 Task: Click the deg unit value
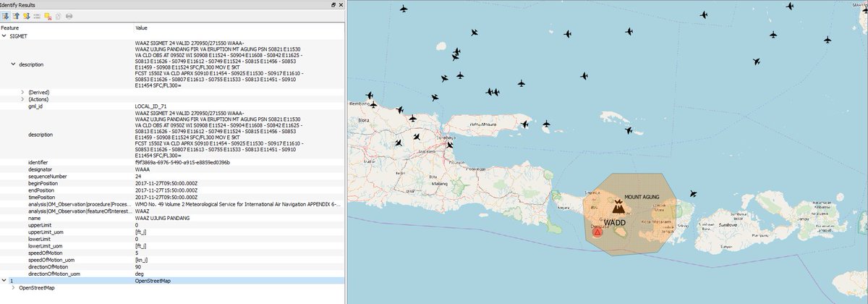[139, 273]
